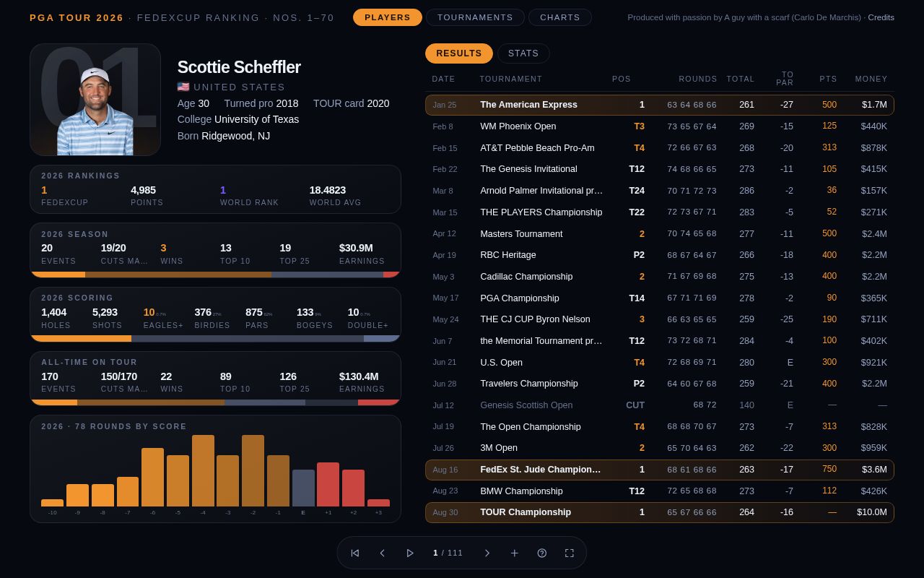Click the Scottie Scheffler name heading
Image resolution: width=924 pixels, height=578 pixels.
tap(239, 67)
